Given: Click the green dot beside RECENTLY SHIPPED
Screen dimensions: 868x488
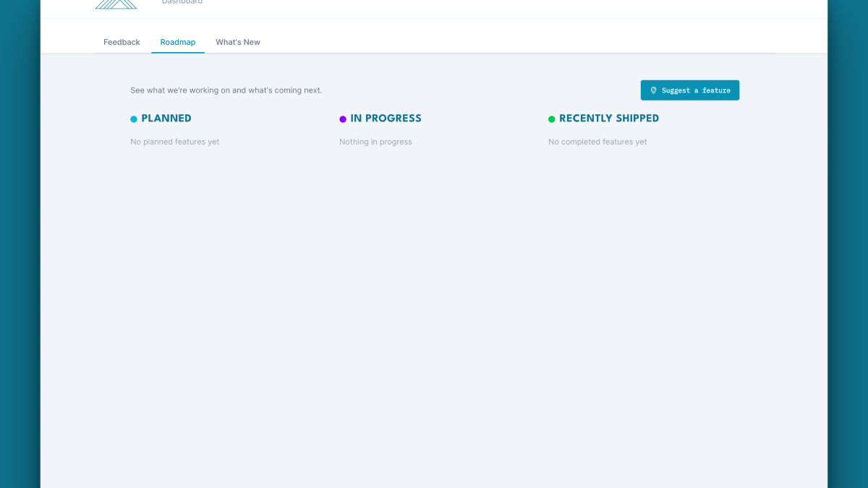Looking at the screenshot, I should 552,119.
